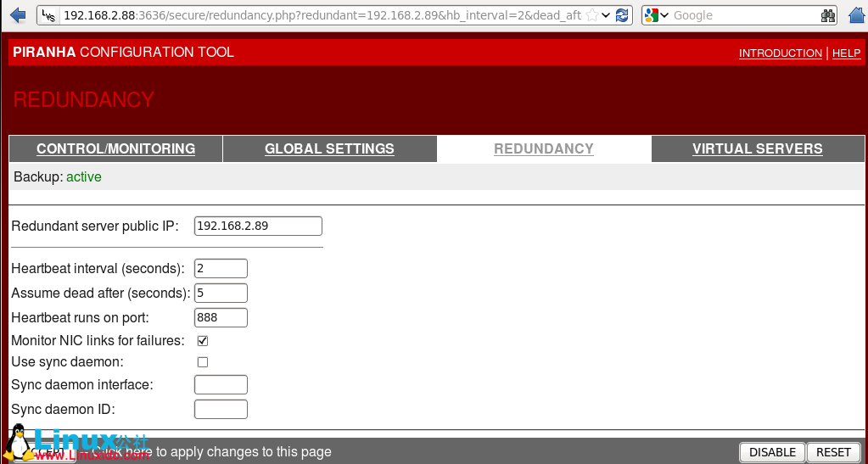The width and height of the screenshot is (868, 464).
Task: Enable the Use sync daemon checkbox
Action: (x=203, y=362)
